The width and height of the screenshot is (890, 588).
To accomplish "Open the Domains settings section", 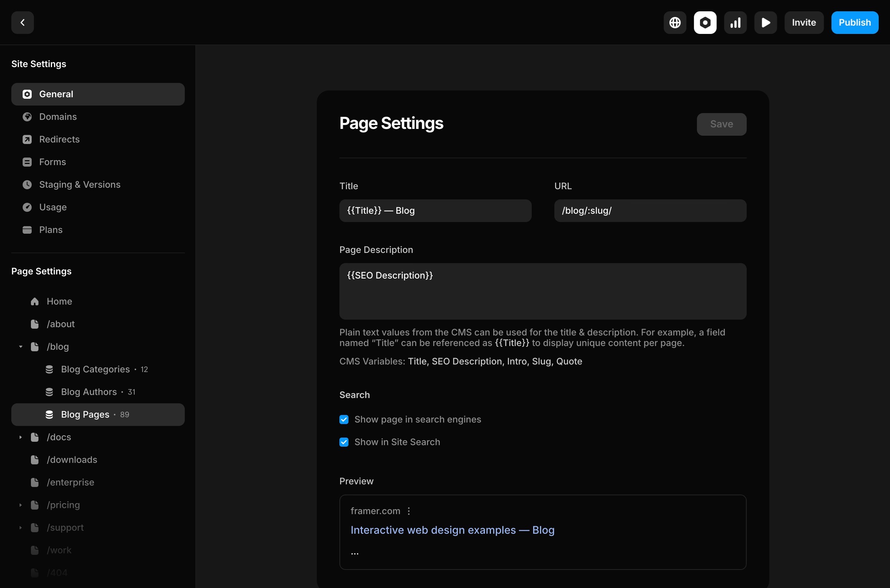I will tap(58, 117).
